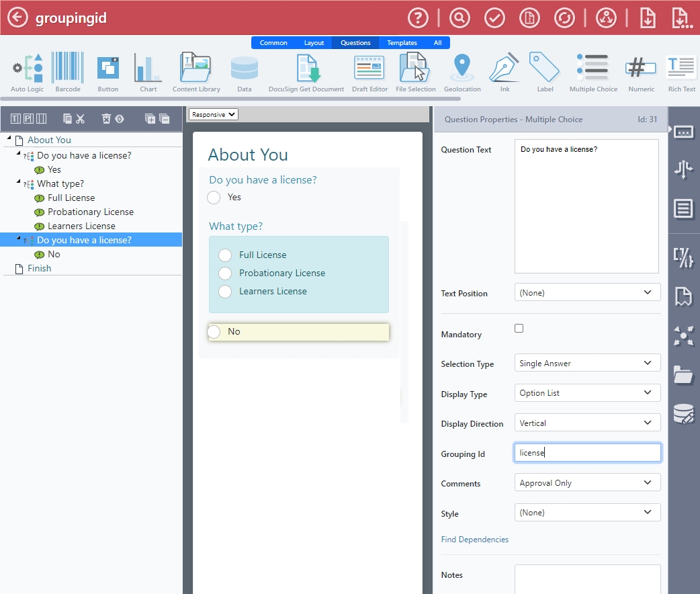Image resolution: width=700 pixels, height=594 pixels.
Task: Click the magnifier search icon in the header
Action: (460, 18)
